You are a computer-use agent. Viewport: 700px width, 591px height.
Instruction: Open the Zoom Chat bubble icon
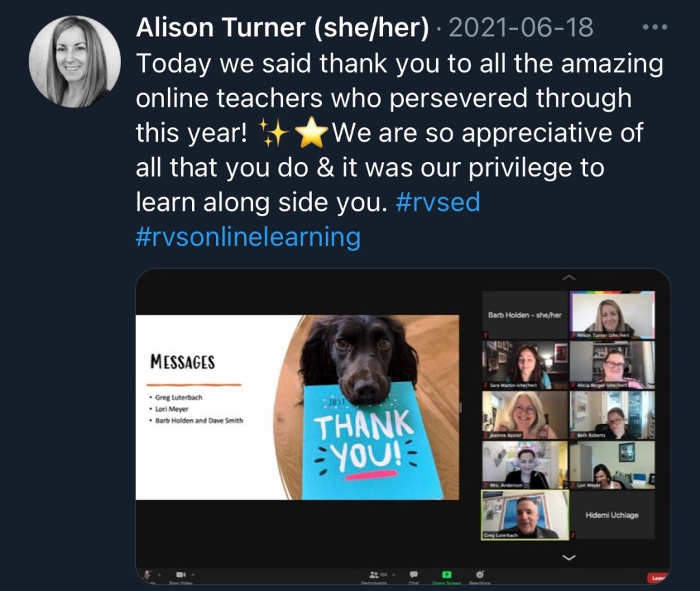(x=414, y=575)
